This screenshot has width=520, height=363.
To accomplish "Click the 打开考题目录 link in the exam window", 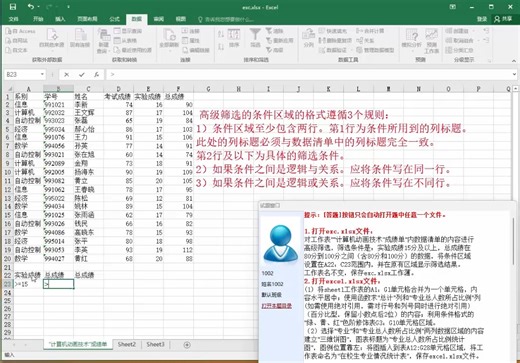I will click(x=276, y=305).
